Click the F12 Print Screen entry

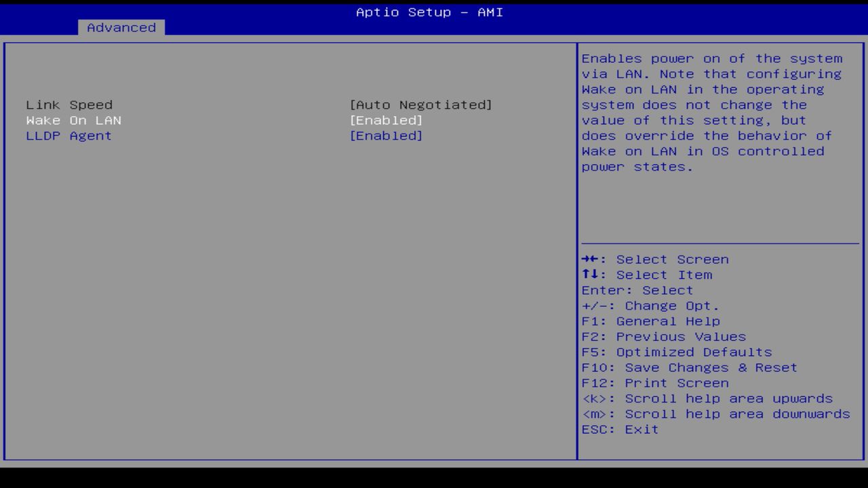654,383
